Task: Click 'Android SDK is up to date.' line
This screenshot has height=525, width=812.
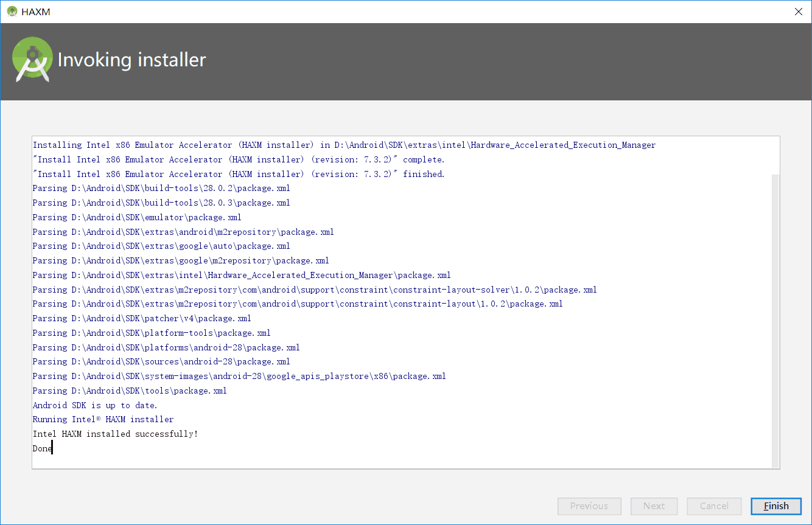Action: click(95, 405)
